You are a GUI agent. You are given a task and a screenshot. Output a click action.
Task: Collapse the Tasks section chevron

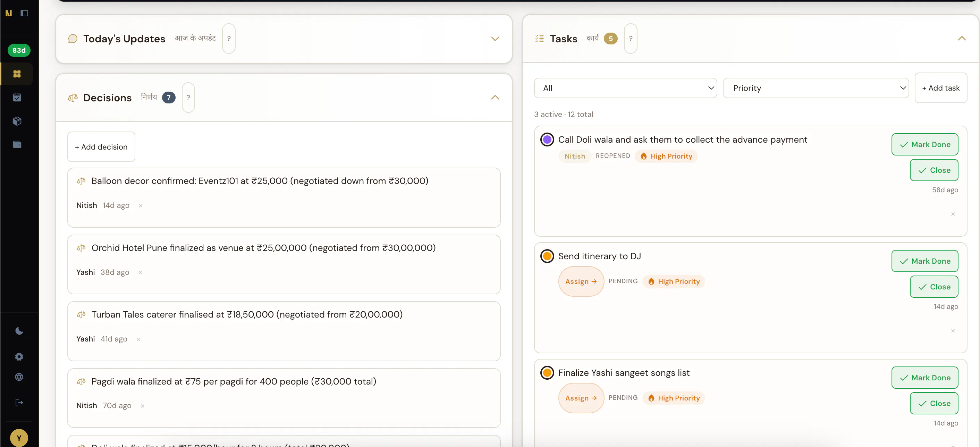962,39
